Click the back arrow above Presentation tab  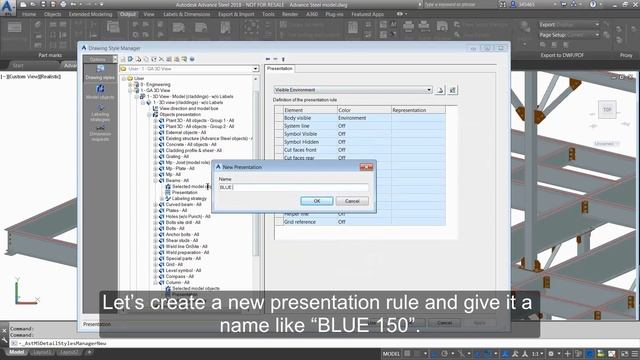(x=268, y=59)
